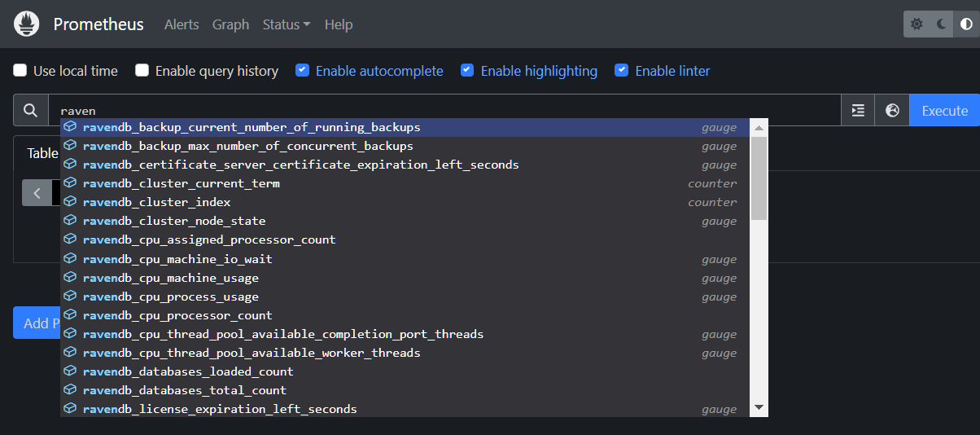The image size is (980, 435).
Task: Toggle Use local time checkbox
Action: [x=20, y=71]
